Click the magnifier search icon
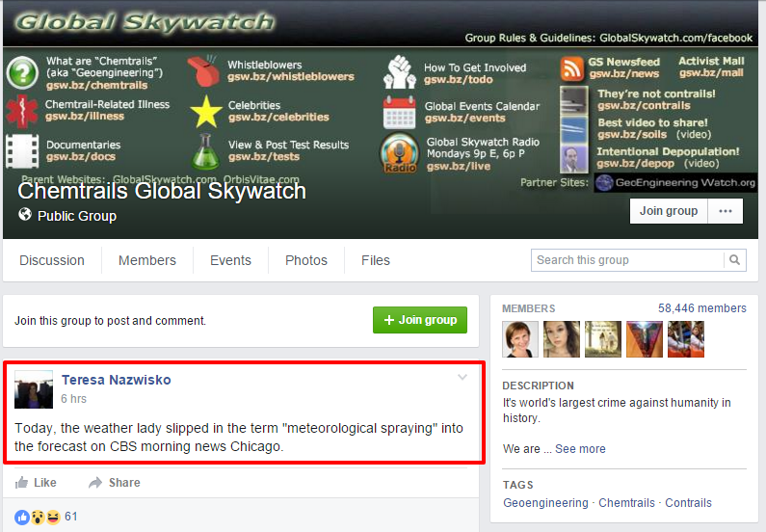 (734, 260)
